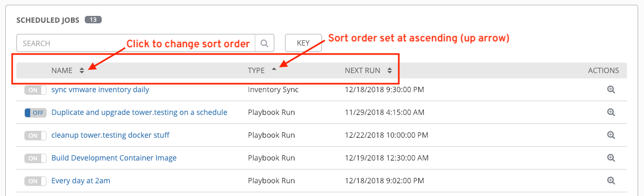Open Every day at 2am link

[x=80, y=181]
